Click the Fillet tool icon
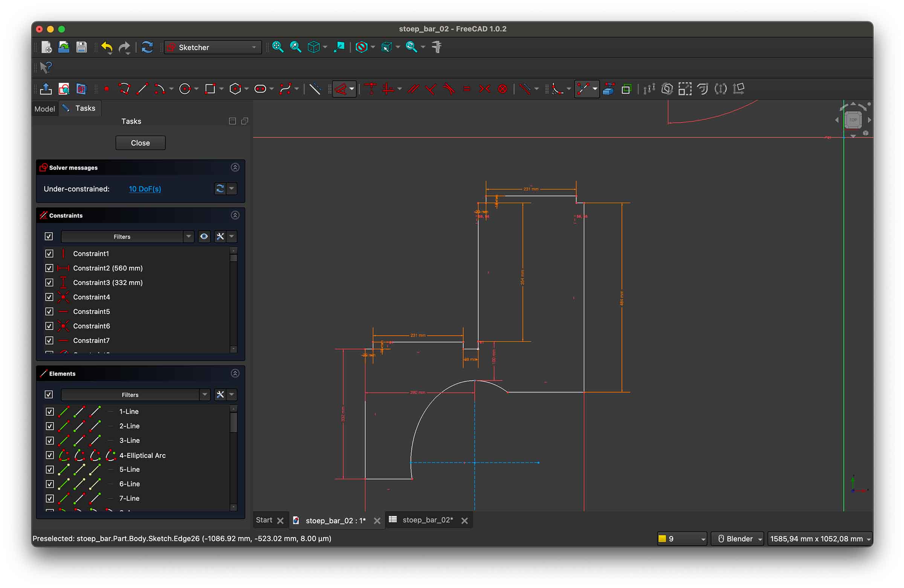This screenshot has width=904, height=588. 557,89
